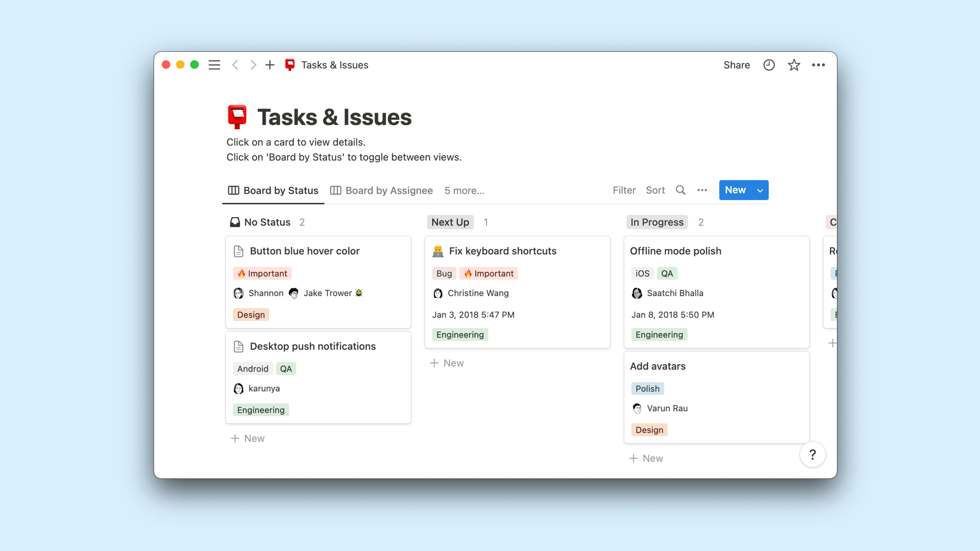The height and width of the screenshot is (551, 980).
Task: Open the board view options ellipsis
Action: [x=702, y=190]
